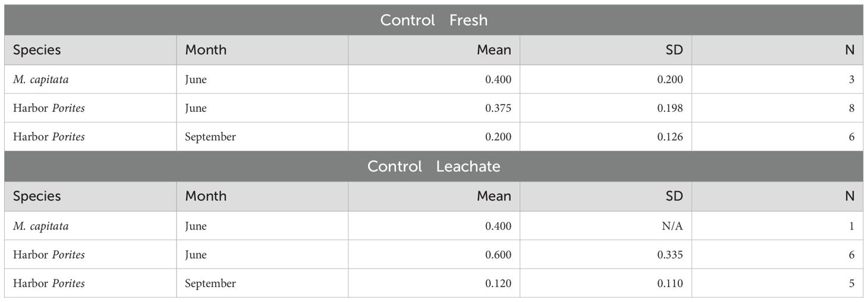868x302 pixels.
Task: Click the N value 8 cell
Action: [x=778, y=108]
